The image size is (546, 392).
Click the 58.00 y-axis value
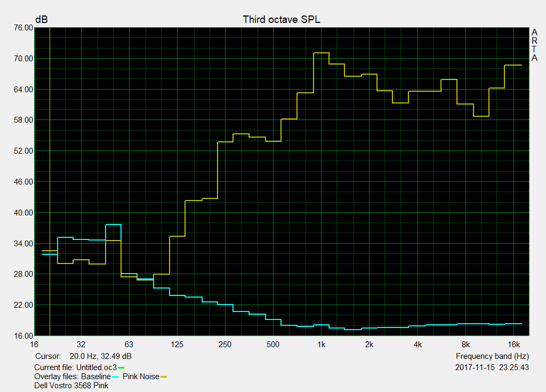coord(23,120)
